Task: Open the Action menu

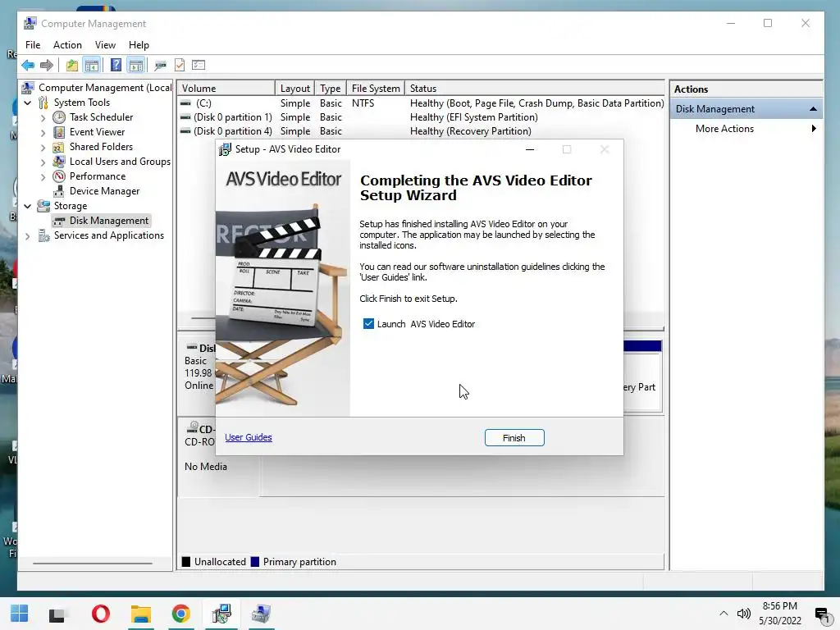Action: tap(67, 45)
